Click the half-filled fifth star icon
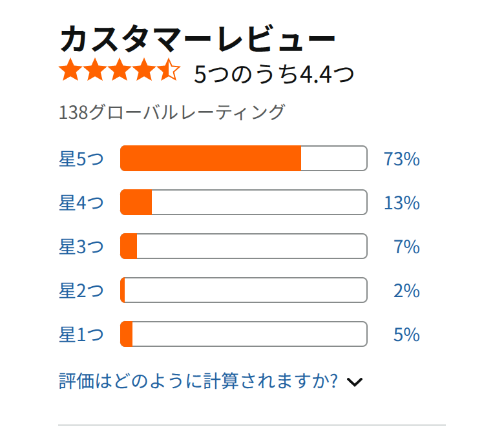 point(169,69)
